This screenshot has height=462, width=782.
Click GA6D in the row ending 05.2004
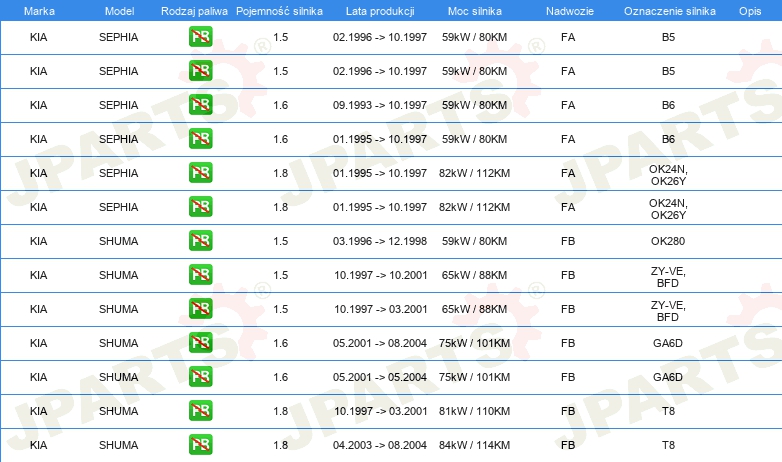click(x=668, y=377)
